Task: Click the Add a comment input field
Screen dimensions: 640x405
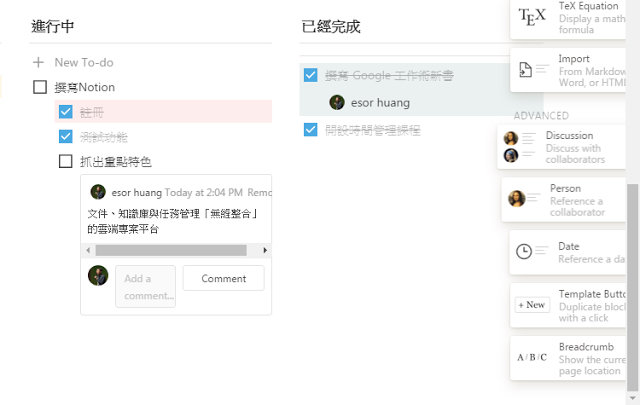Action: point(145,286)
